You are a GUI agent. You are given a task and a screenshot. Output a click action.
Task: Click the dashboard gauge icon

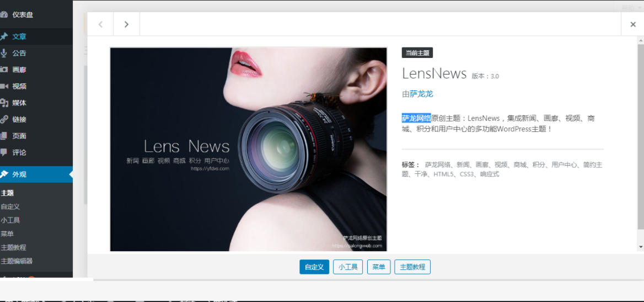pyautogui.click(x=4, y=15)
